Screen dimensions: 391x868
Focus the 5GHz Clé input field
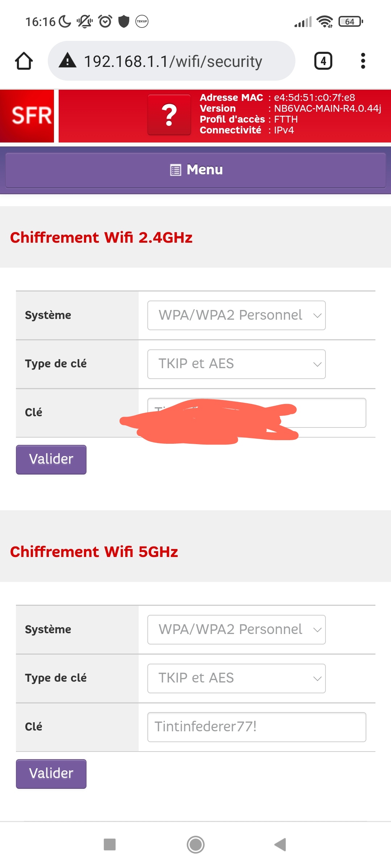click(x=256, y=727)
